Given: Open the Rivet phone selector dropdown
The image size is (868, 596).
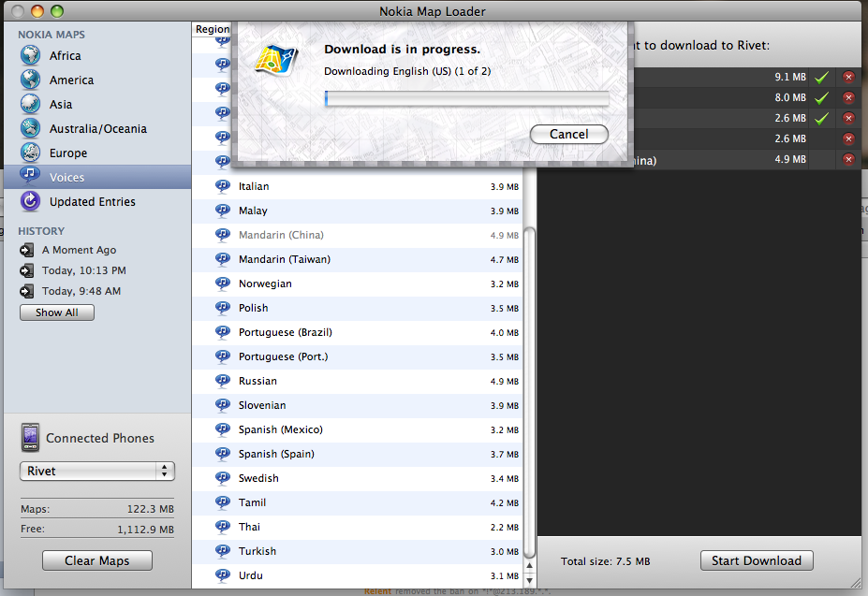Looking at the screenshot, I should (x=97, y=471).
